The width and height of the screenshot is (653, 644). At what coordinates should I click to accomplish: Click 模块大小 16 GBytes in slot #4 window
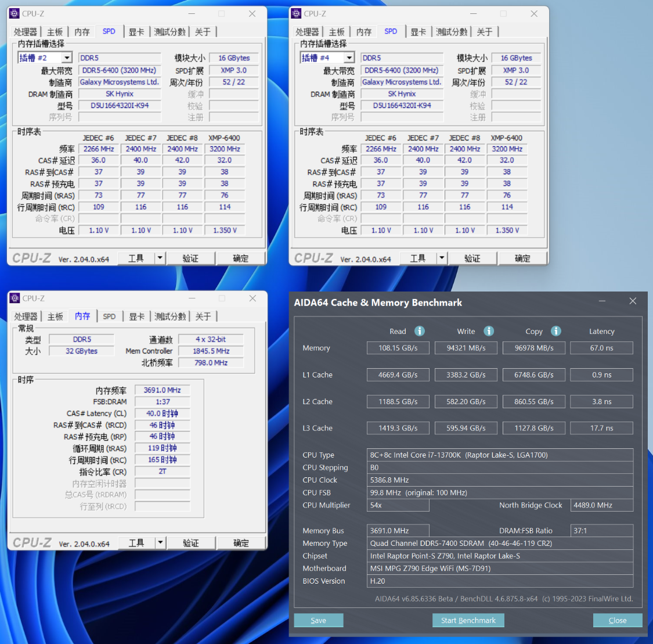click(516, 58)
